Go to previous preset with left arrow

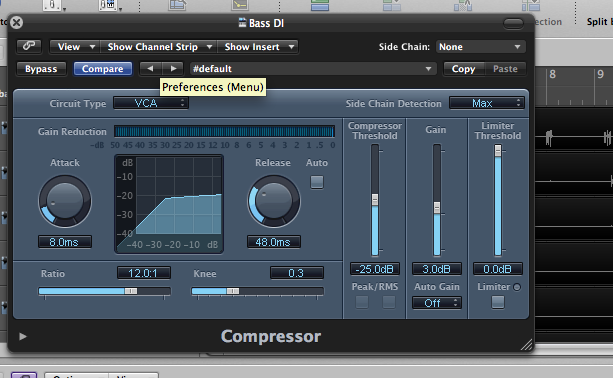pyautogui.click(x=151, y=68)
